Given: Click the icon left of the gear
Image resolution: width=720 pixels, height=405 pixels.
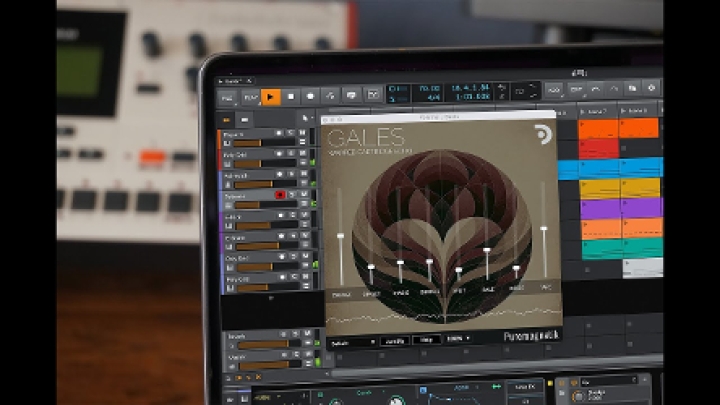Looking at the screenshot, I should coord(632,88).
